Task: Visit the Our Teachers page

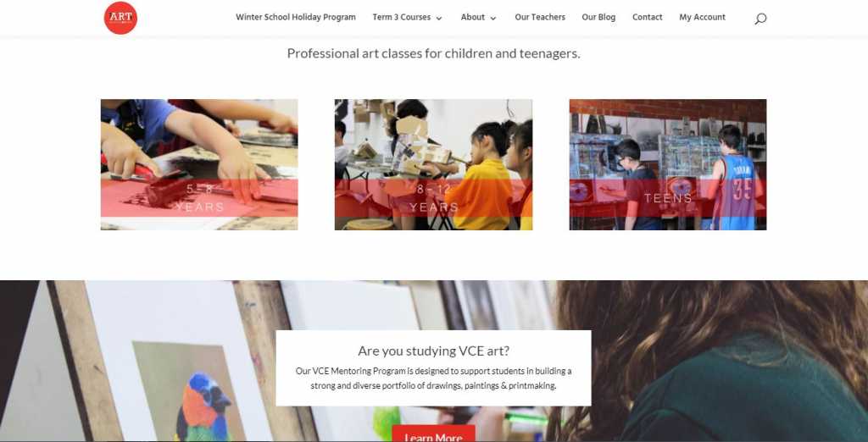Action: (540, 17)
